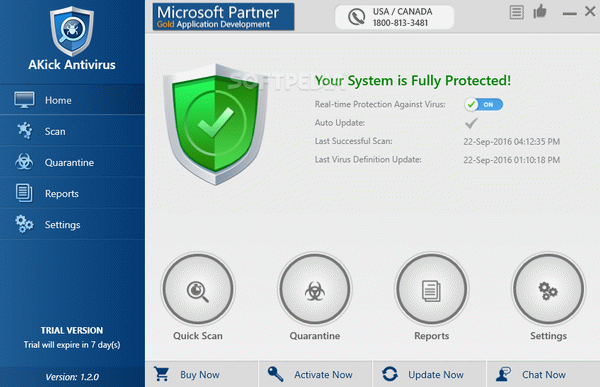Open Settings via the round gears button

pyautogui.click(x=548, y=289)
